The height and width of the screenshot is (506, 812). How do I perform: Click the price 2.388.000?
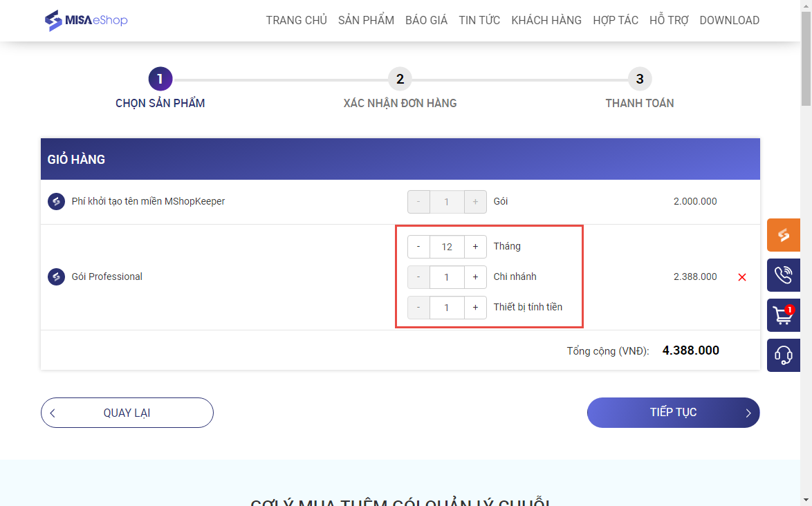(695, 277)
